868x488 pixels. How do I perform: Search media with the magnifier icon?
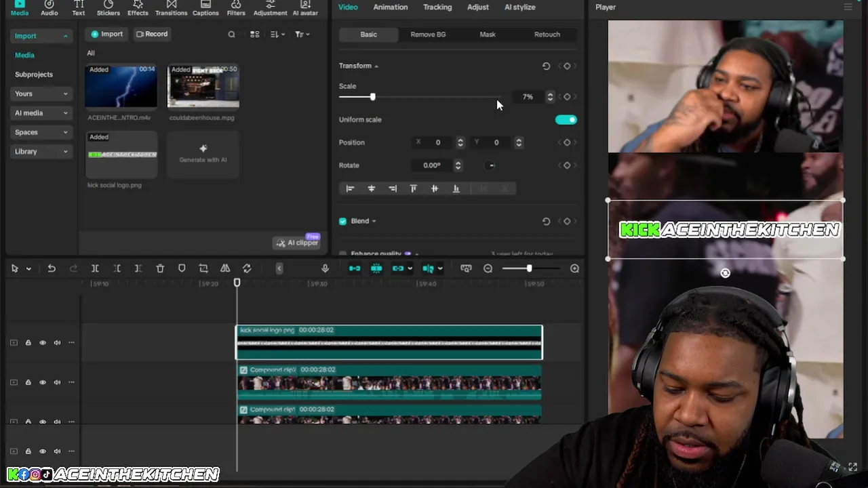(231, 34)
